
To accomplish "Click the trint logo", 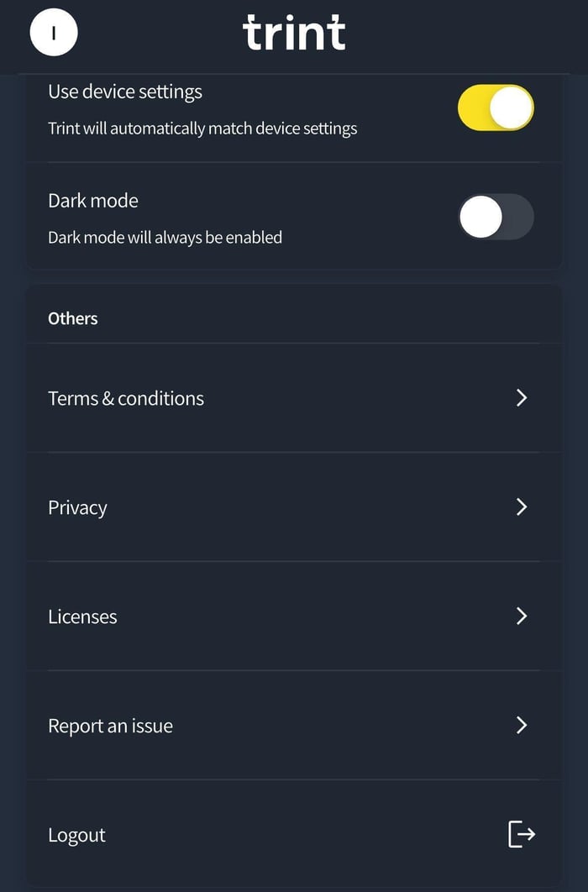I will pos(294,34).
